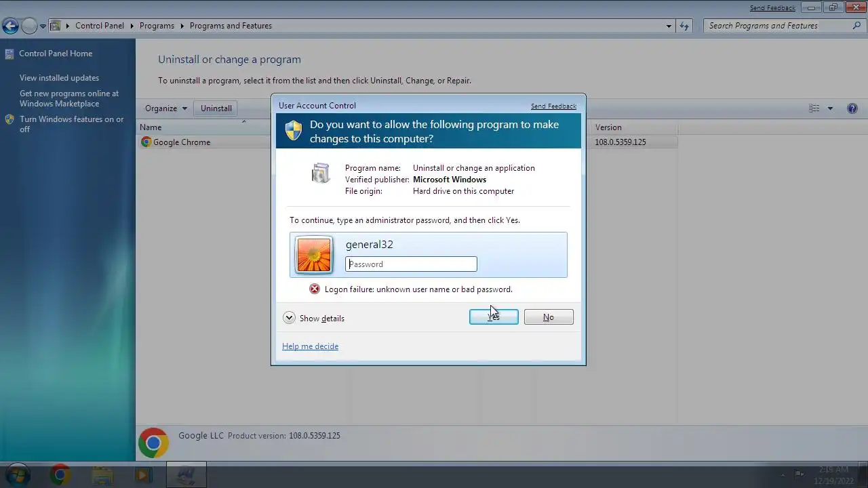Click No to deny the UAC prompt
The image size is (868, 488).
click(x=549, y=317)
